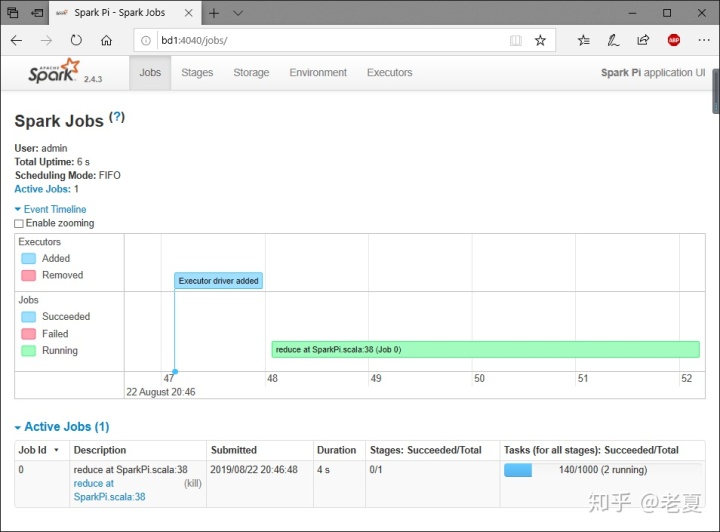
Task: Kill job 0 via (kill) link
Action: (x=193, y=483)
